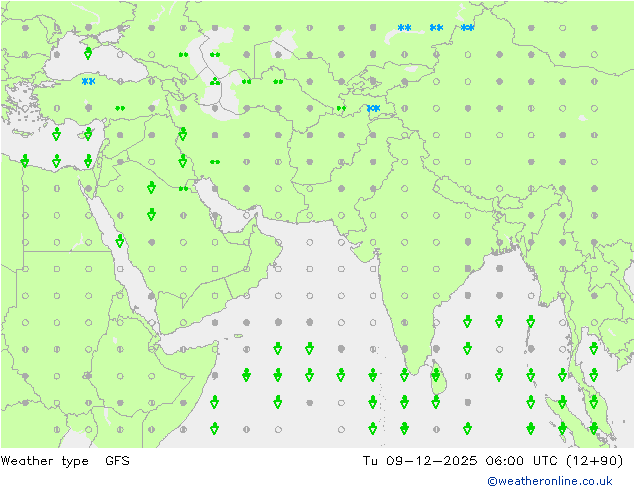
Task: Open the weatheronline.co.uk copyright link
Action: point(550,481)
